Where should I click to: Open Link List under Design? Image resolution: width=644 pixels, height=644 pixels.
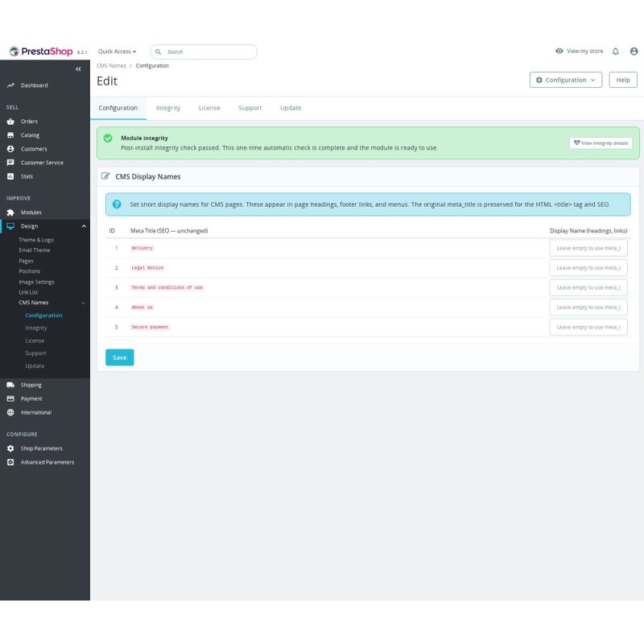point(28,292)
